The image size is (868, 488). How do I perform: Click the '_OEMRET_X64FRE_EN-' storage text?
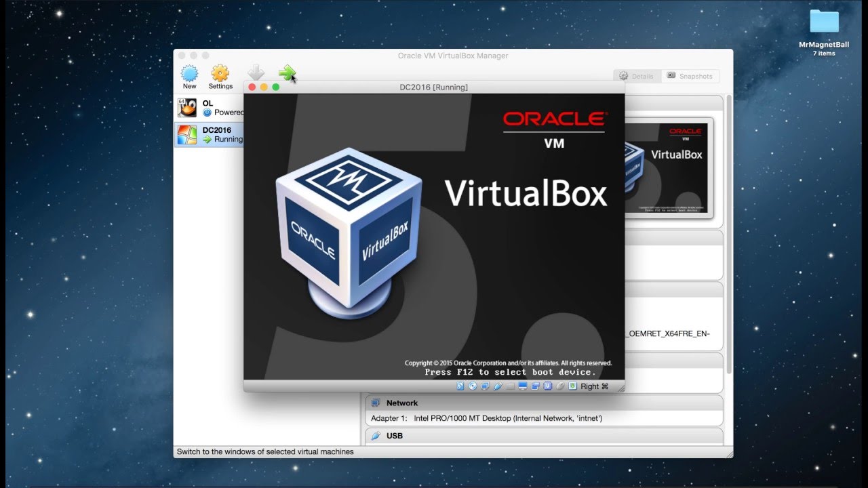667,333
